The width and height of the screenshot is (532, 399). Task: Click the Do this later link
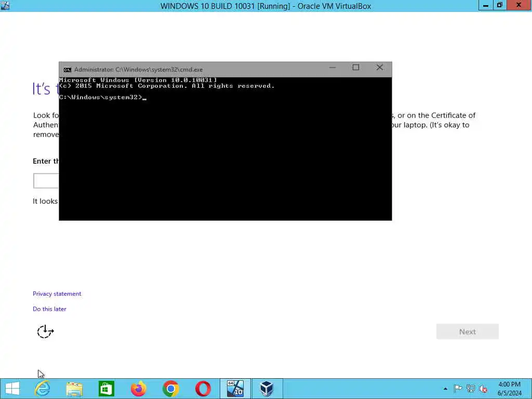click(x=49, y=309)
